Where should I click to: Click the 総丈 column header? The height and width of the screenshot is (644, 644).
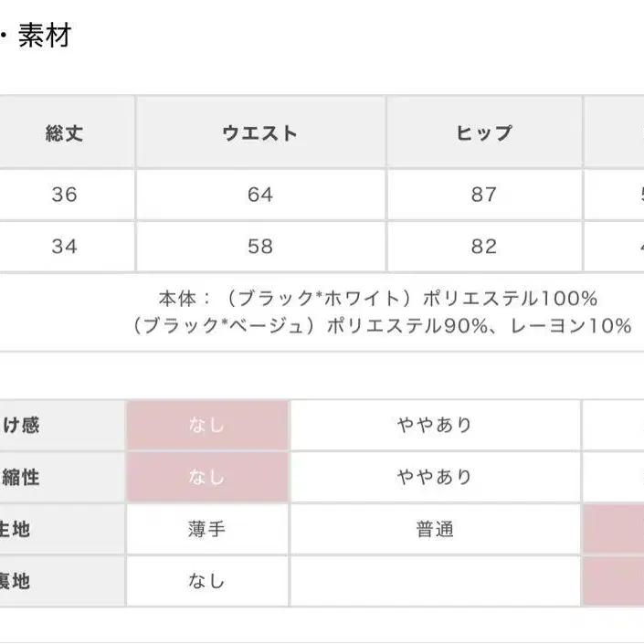point(64,133)
